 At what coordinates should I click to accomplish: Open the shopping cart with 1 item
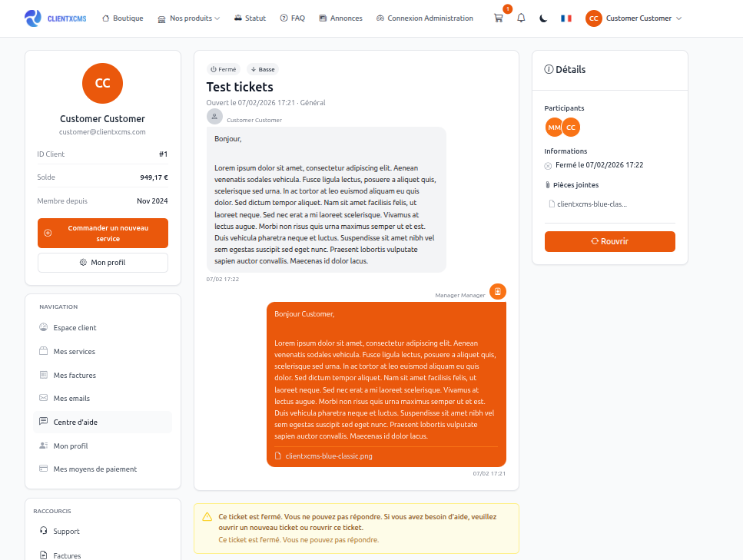[498, 18]
